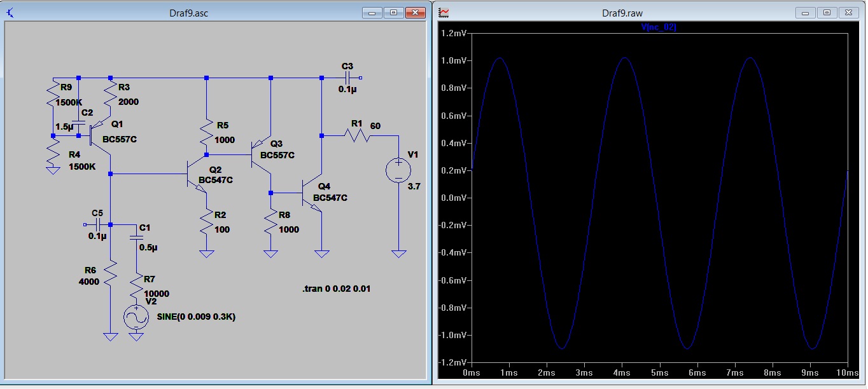Image resolution: width=868 pixels, height=389 pixels.
Task: Click the V(nc_02) trace label
Action: (x=659, y=27)
